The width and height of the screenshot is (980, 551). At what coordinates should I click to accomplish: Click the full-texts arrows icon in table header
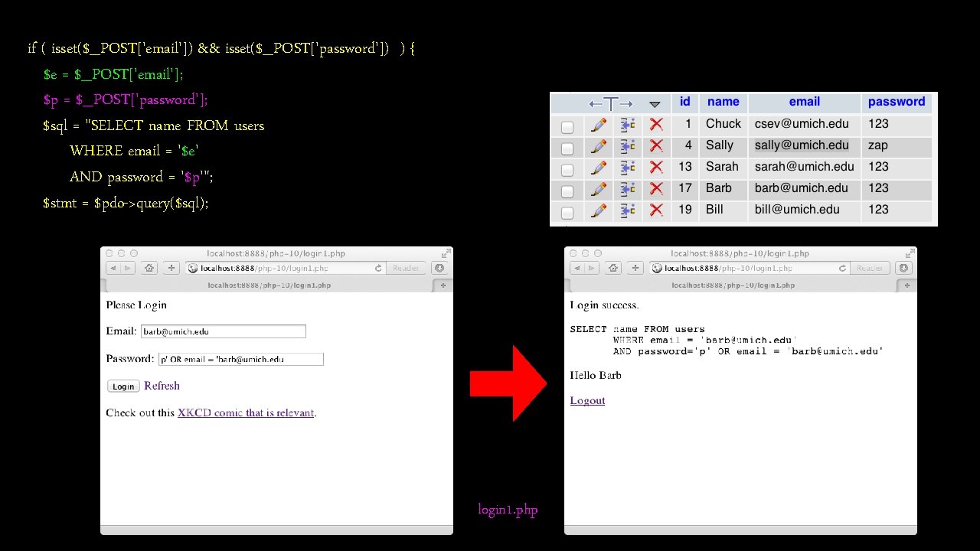pos(611,103)
